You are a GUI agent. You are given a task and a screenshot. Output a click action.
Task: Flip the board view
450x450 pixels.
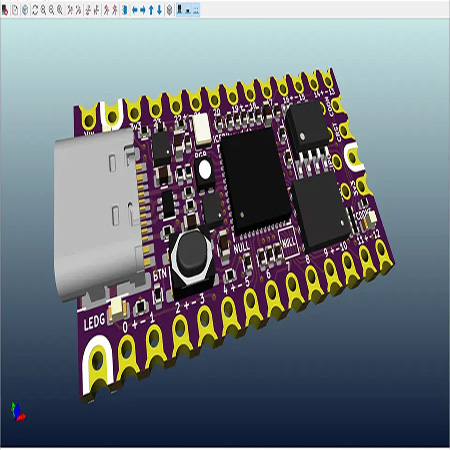tap(125, 10)
